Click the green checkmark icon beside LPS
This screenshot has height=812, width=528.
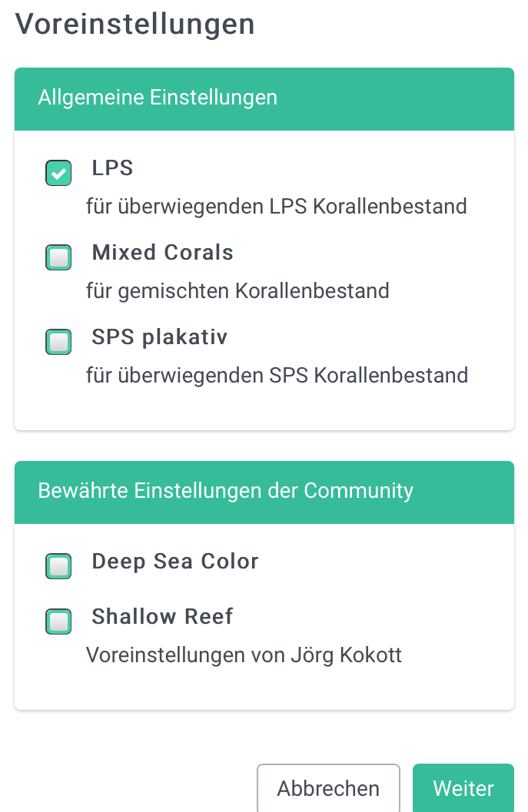point(58,173)
